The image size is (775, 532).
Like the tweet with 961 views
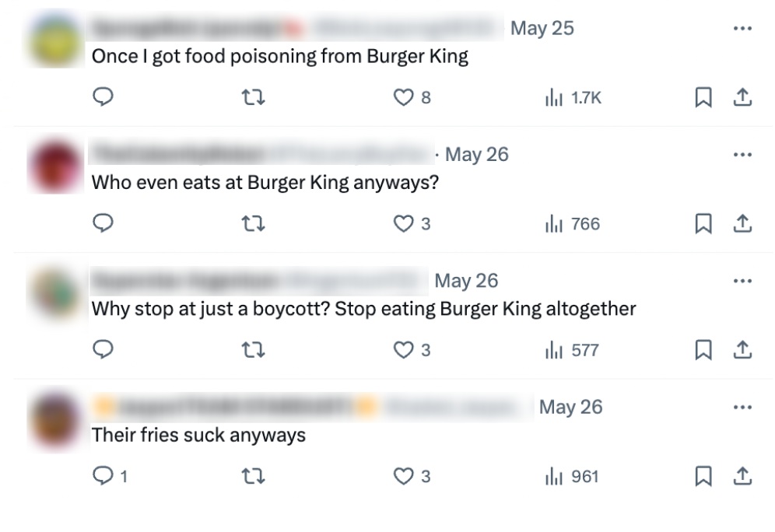(x=405, y=475)
